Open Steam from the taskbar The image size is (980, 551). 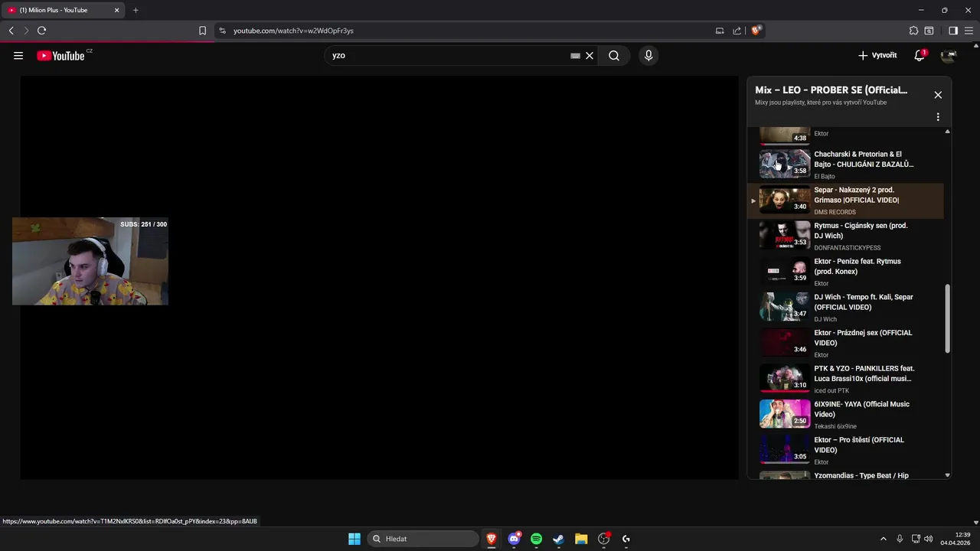tap(559, 539)
